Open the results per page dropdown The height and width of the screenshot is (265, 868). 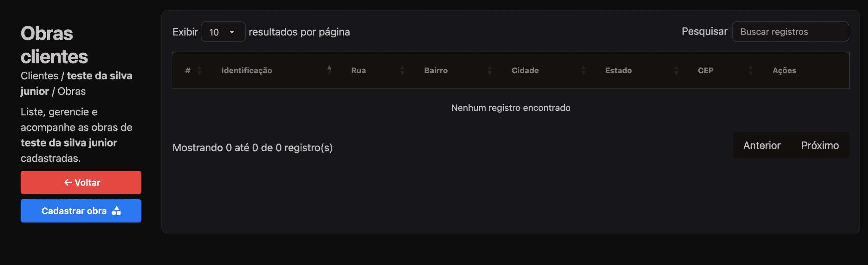pos(223,32)
